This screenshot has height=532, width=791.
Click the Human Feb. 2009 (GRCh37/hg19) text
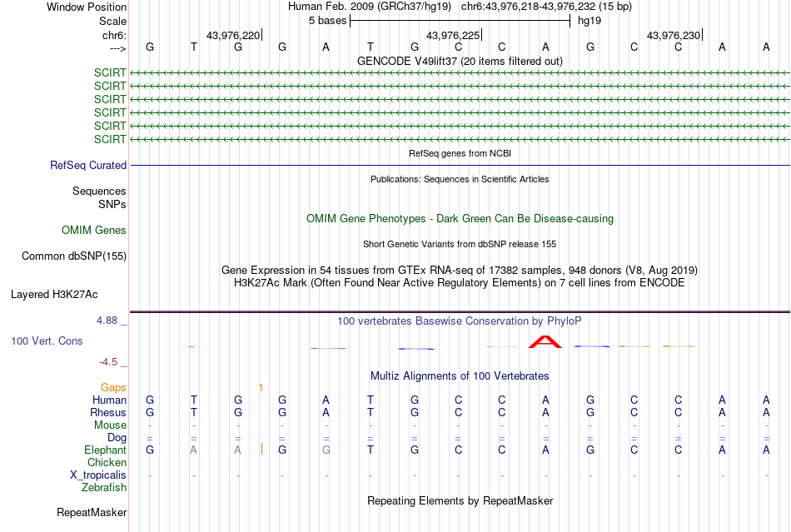pos(369,7)
